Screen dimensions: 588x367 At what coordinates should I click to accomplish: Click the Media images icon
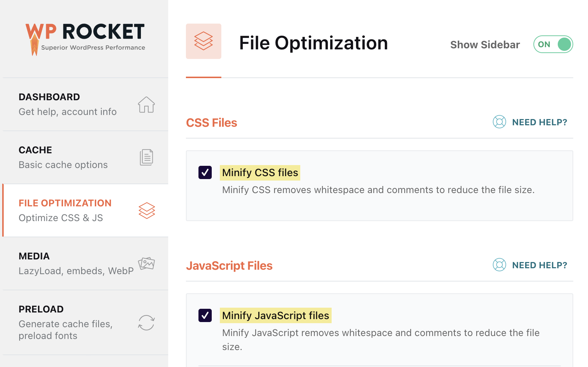(146, 263)
